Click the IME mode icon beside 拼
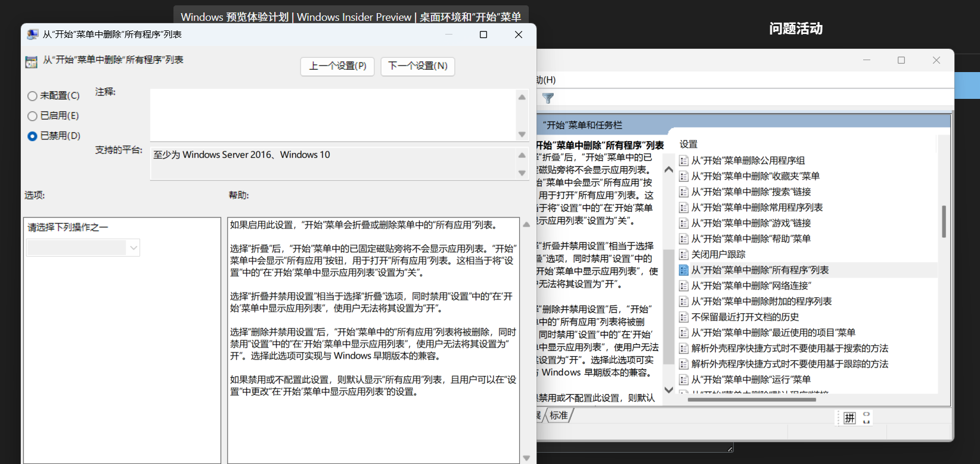The image size is (980, 464). click(x=867, y=418)
